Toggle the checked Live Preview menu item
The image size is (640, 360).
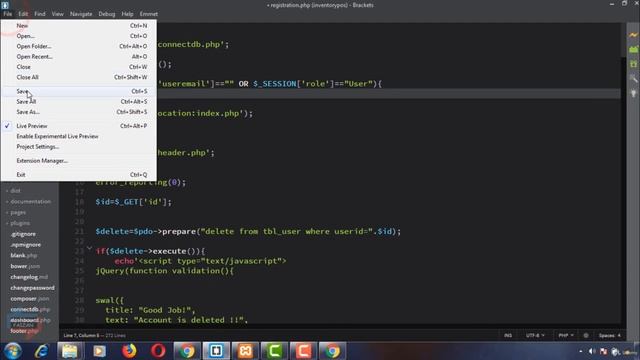tap(78, 126)
